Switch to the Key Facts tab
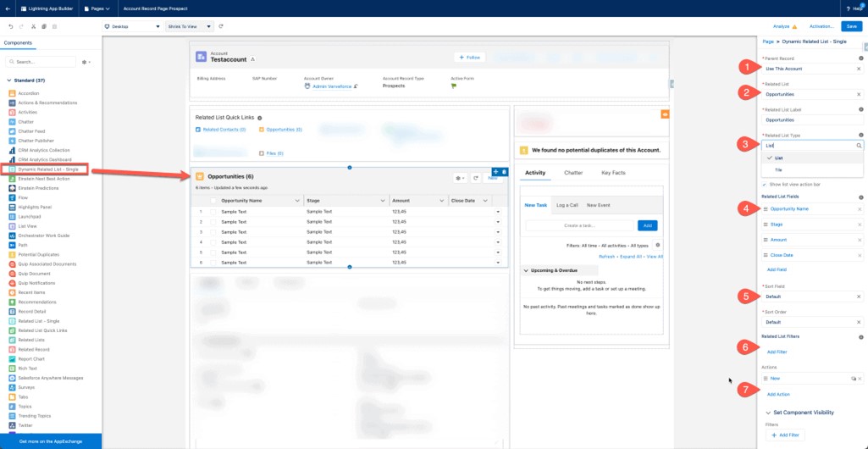Screen dimensions: 868x449 pyautogui.click(x=613, y=173)
